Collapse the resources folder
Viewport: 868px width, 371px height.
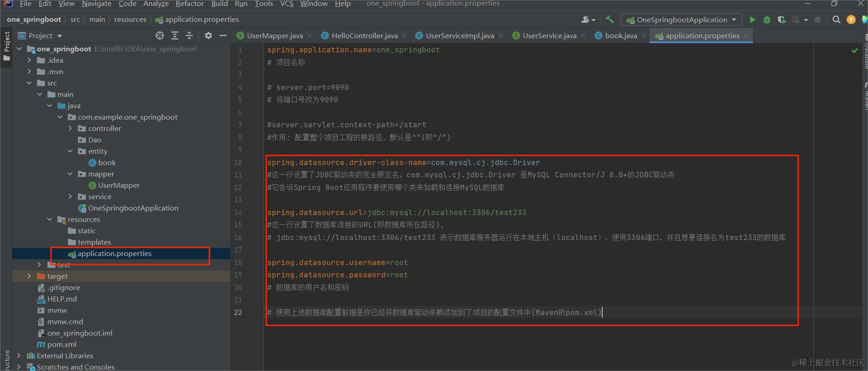50,219
